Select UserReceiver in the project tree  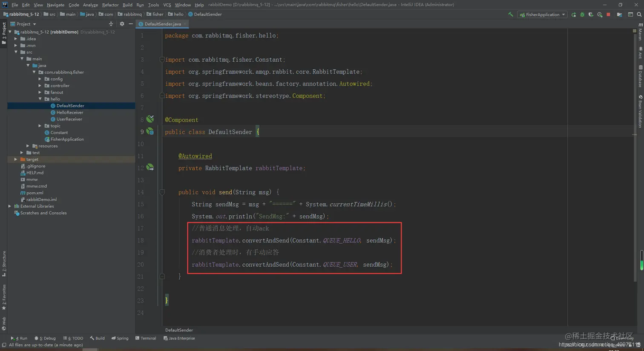(69, 119)
